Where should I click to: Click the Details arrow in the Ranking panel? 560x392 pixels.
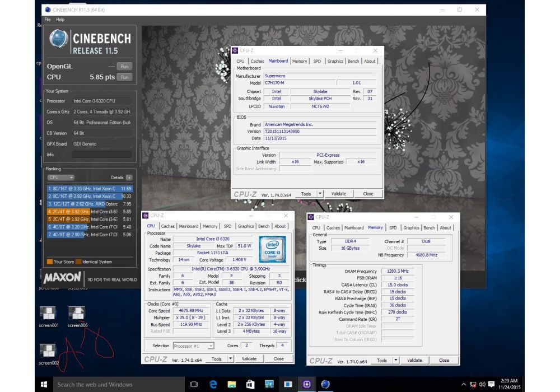coord(129,178)
